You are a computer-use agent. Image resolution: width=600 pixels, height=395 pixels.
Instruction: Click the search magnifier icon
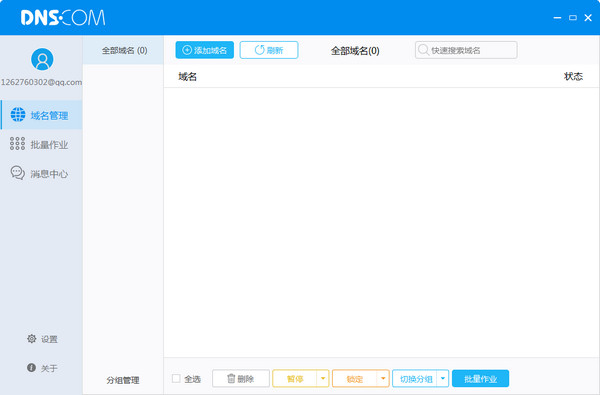tap(423, 50)
